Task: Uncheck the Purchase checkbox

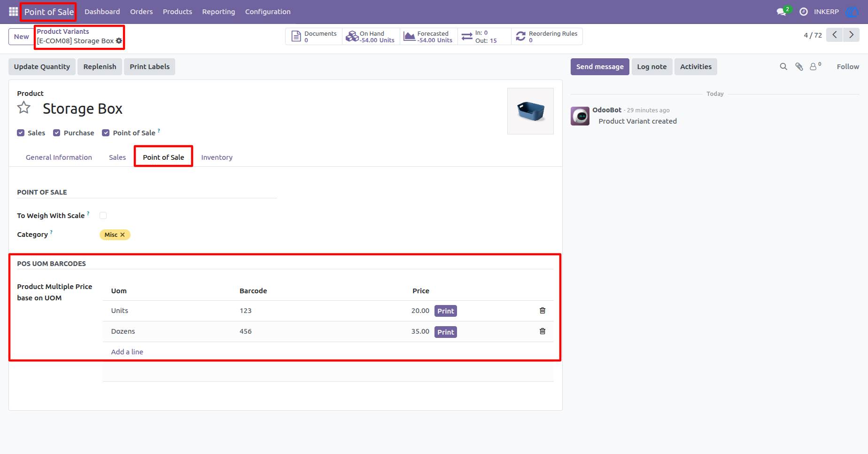Action: point(57,133)
